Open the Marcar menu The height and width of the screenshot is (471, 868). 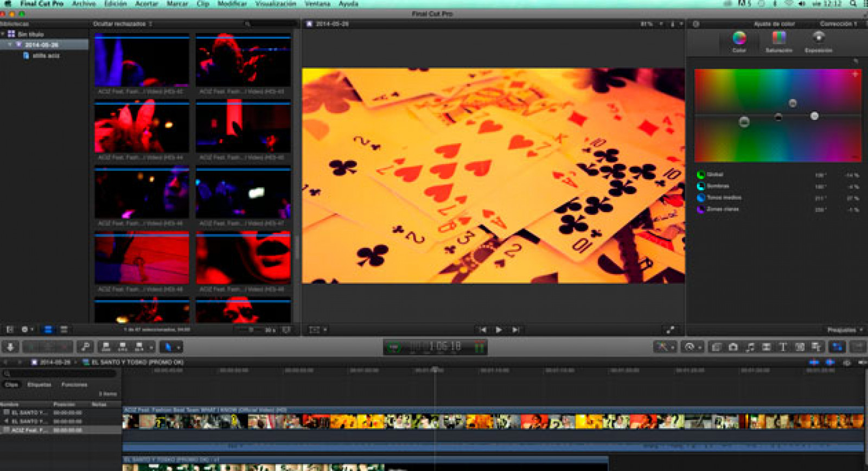(177, 3)
